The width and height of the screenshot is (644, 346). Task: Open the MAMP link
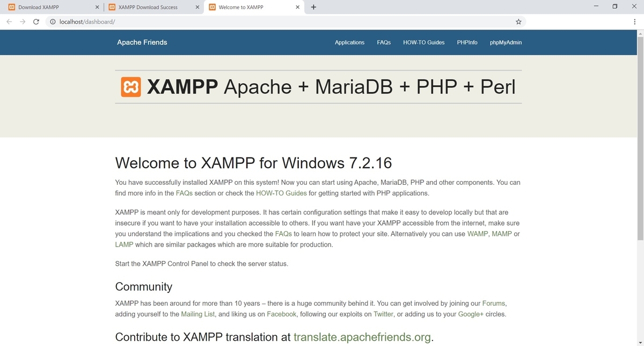click(x=502, y=234)
